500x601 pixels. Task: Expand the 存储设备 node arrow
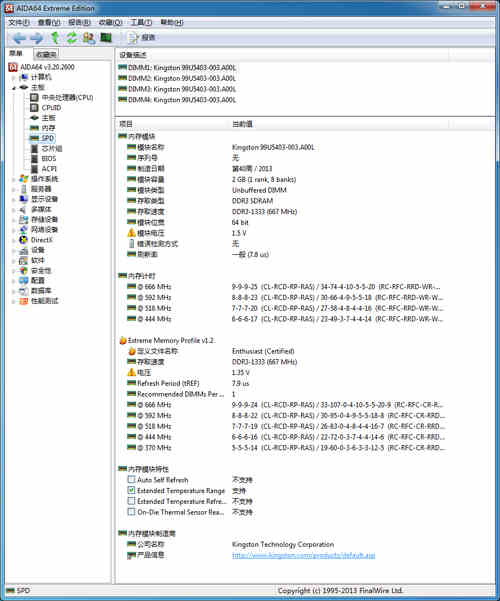14,220
